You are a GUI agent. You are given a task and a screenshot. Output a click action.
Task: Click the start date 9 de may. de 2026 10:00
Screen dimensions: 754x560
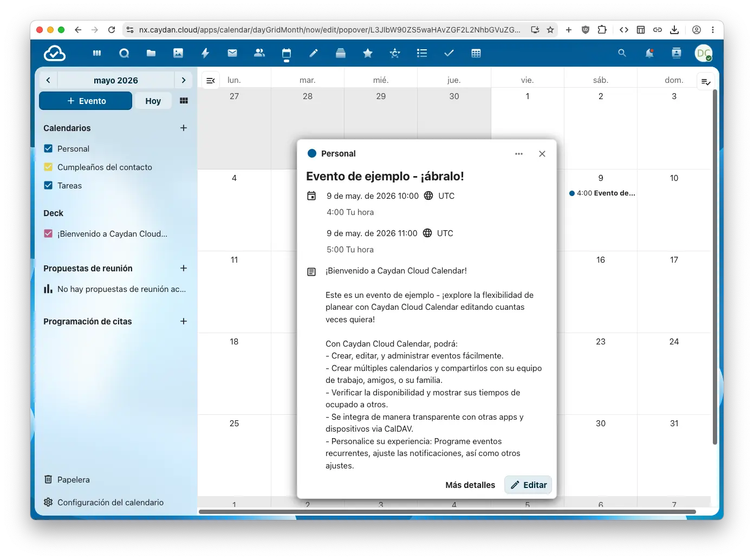[x=373, y=196]
